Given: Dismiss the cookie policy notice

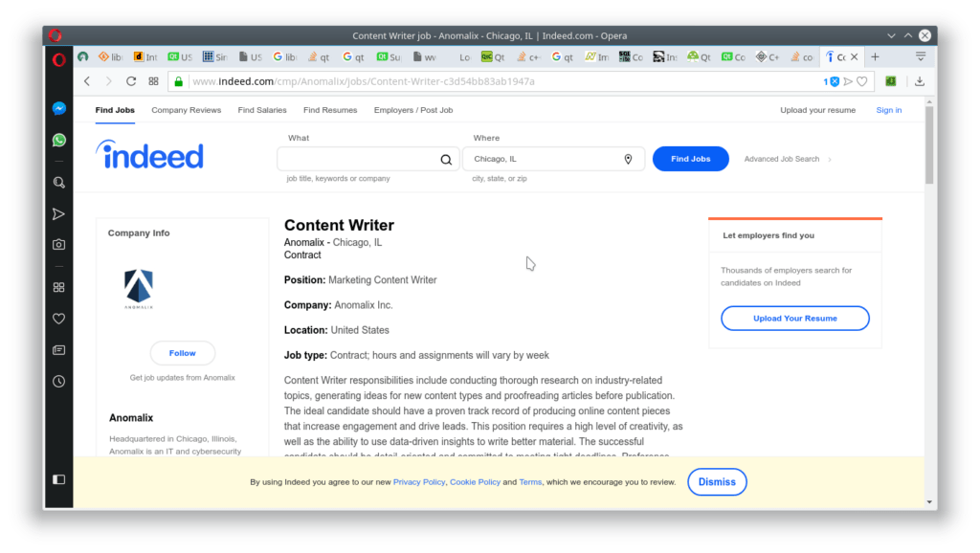Looking at the screenshot, I should click(x=717, y=481).
